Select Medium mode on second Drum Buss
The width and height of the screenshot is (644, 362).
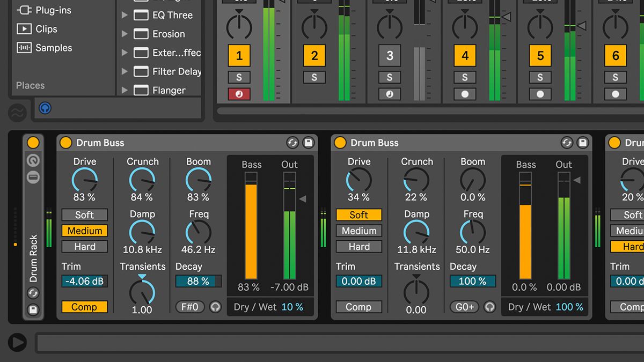[x=358, y=231]
